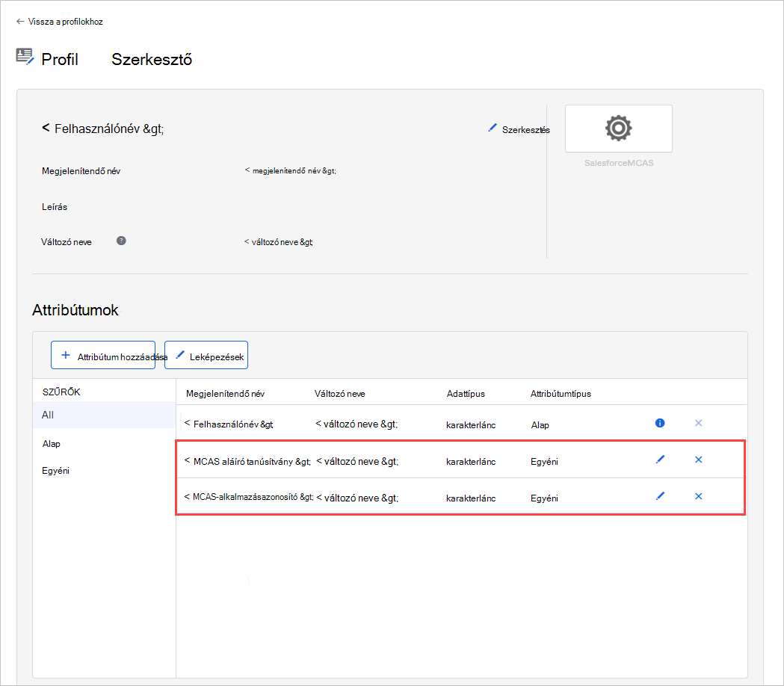784x686 pixels.
Task: Click the help icon next to Változó neve
Action: pyautogui.click(x=121, y=241)
